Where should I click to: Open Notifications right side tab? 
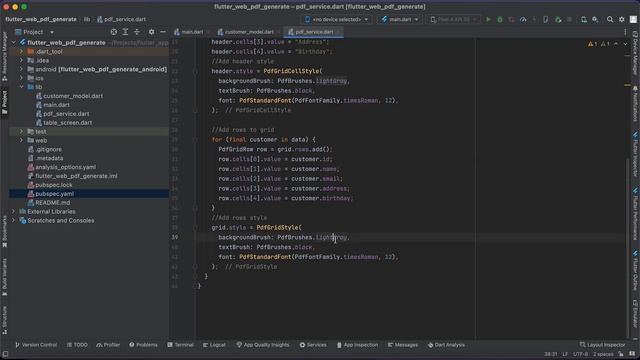(635, 103)
